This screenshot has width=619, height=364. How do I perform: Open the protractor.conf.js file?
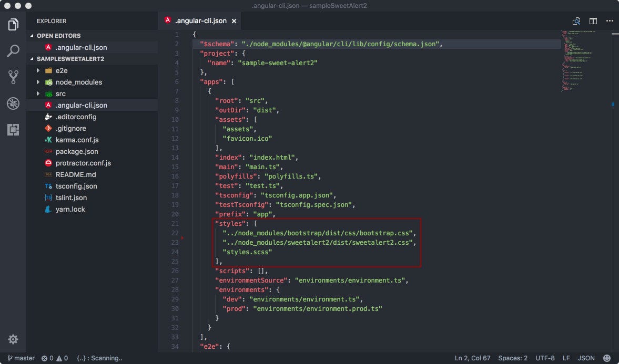tap(92, 163)
